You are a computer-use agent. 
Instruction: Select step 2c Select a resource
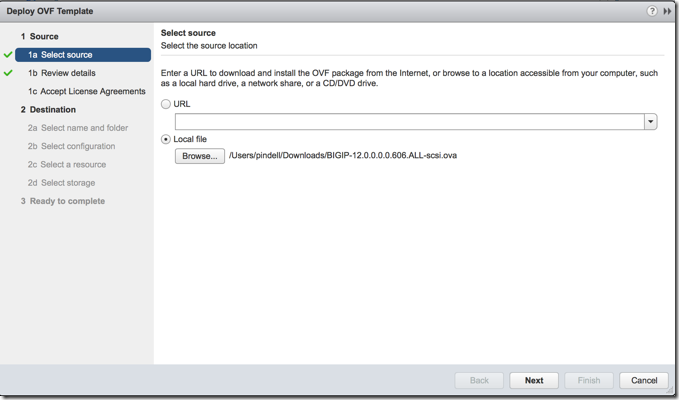pyautogui.click(x=67, y=164)
